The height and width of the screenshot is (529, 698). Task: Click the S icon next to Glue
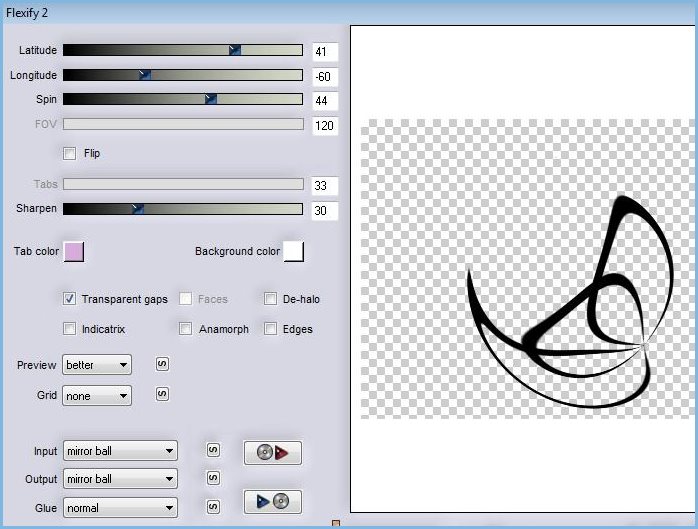[213, 507]
